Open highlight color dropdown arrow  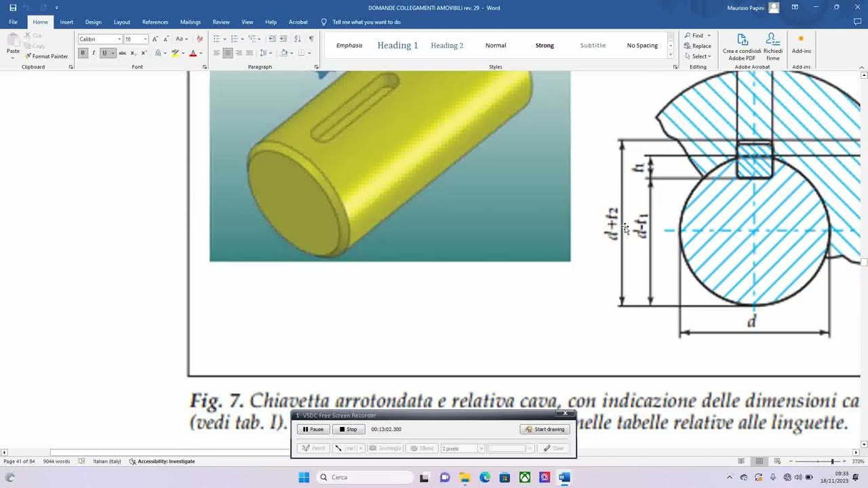coord(183,53)
